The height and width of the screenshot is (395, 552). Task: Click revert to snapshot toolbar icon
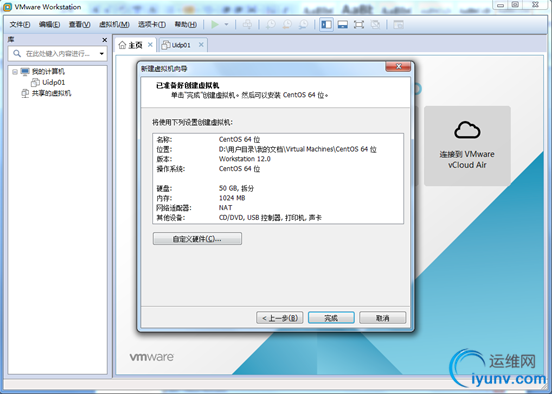[x=287, y=24]
